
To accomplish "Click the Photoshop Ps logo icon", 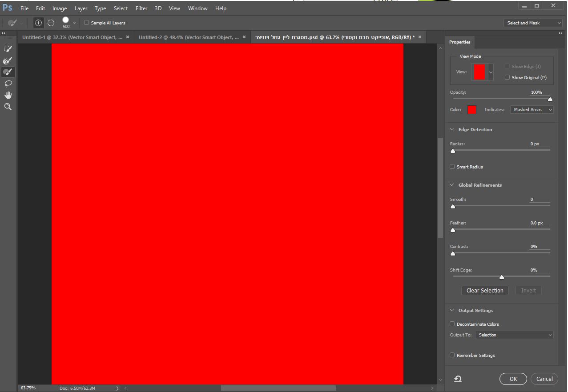I will pos(8,8).
